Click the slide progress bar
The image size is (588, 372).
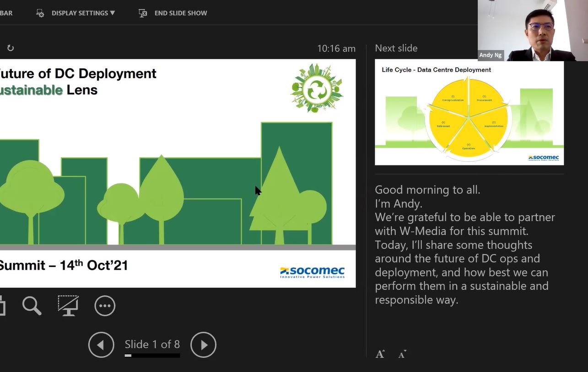coord(152,356)
